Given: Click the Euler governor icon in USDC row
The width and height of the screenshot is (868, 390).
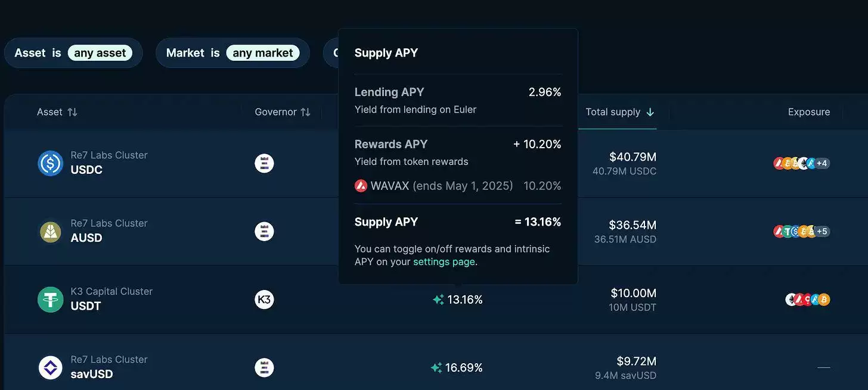Looking at the screenshot, I should 264,163.
